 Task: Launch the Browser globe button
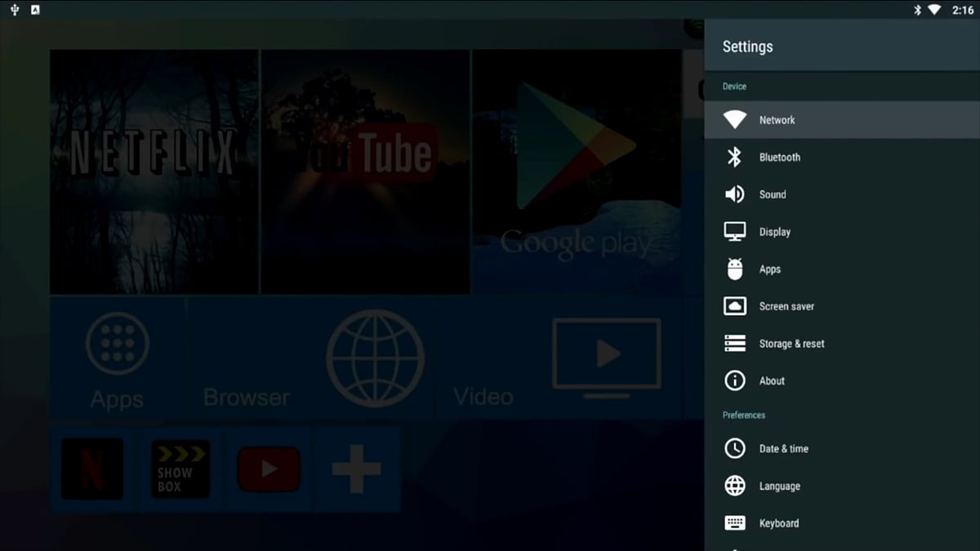[375, 359]
